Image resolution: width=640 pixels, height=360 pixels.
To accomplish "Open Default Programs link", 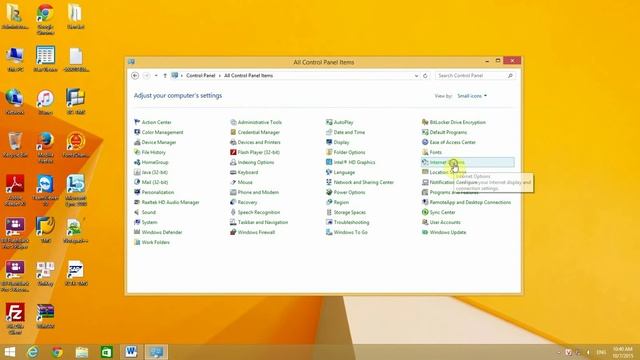I will pos(448,132).
